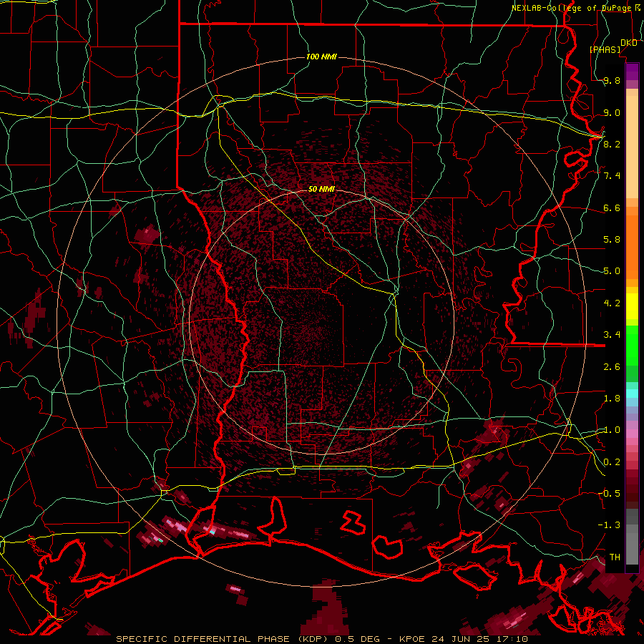Click the 9.8 value on color scale
The width and height of the screenshot is (644, 644).
point(612,80)
